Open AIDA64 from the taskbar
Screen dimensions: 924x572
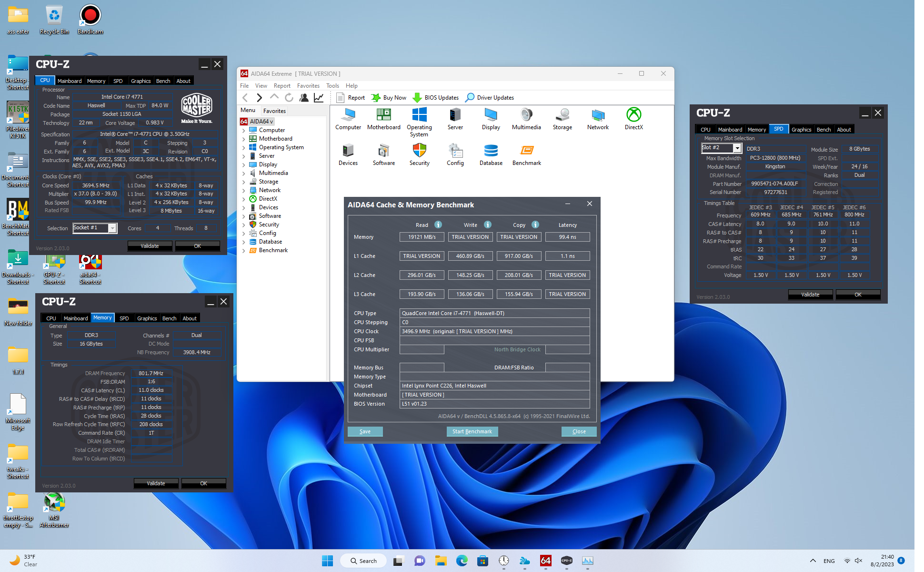(545, 561)
